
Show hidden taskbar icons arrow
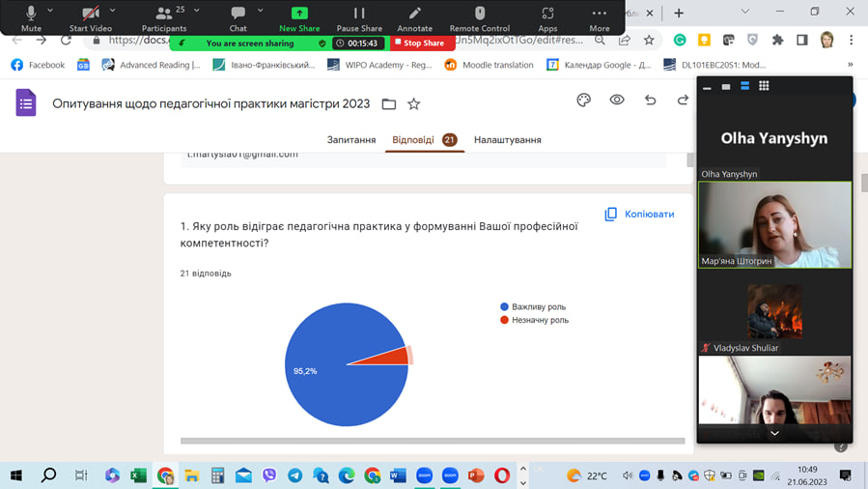[523, 469]
